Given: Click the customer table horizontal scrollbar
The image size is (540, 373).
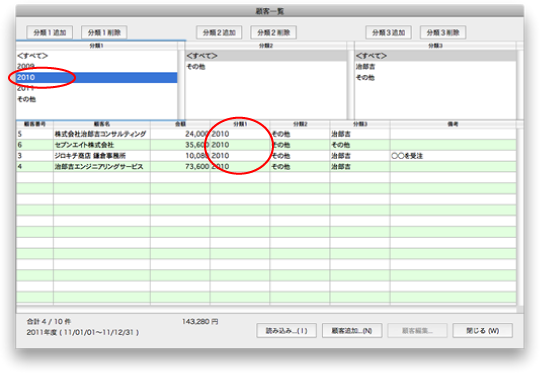Looking at the screenshot, I should point(266,310).
